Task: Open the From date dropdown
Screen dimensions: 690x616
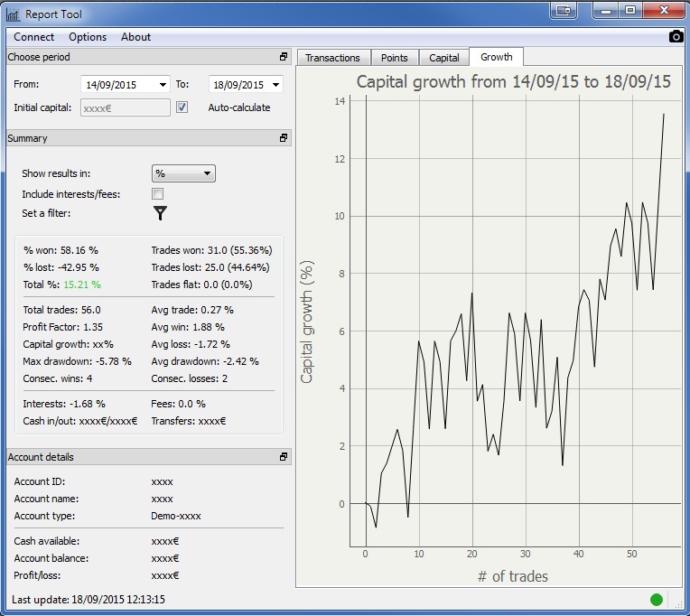Action: (163, 85)
